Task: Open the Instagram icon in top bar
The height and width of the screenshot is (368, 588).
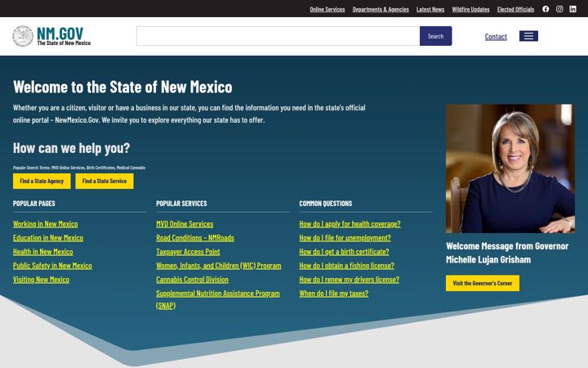Action: [x=559, y=9]
